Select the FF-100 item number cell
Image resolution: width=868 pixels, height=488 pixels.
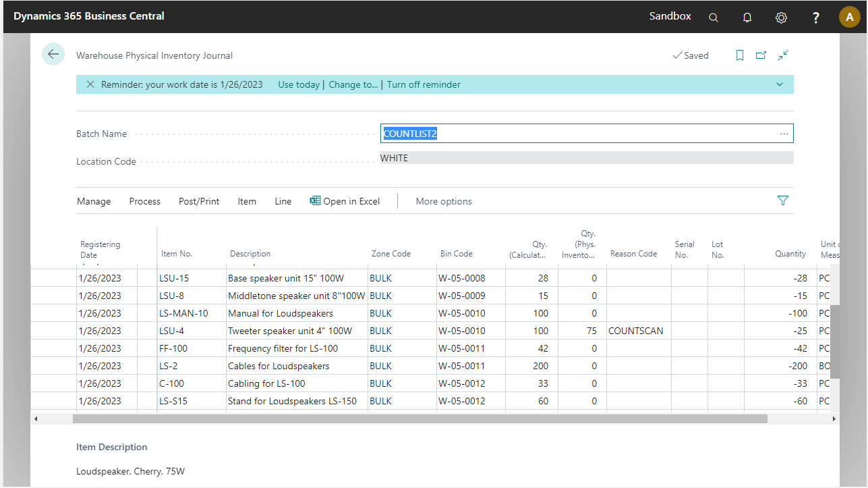coord(191,348)
